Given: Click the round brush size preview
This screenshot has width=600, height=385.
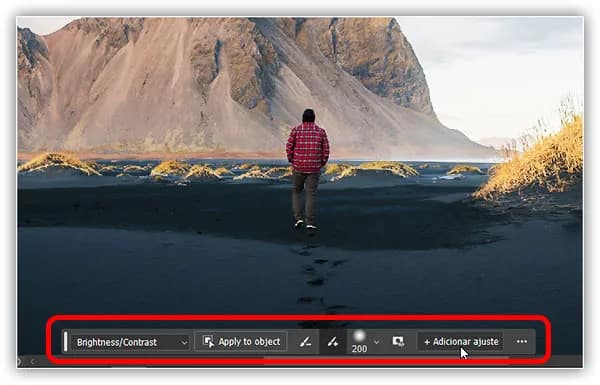Looking at the screenshot, I should (359, 336).
